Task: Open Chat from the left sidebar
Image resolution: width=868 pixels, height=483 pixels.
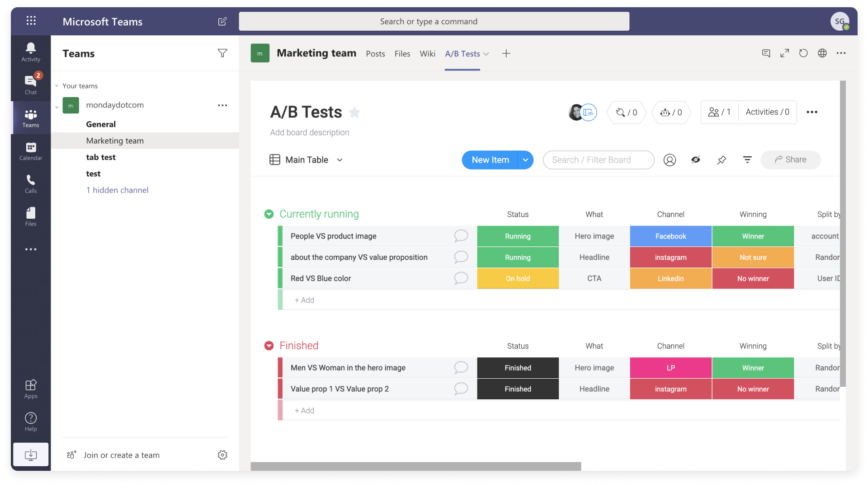Action: (x=30, y=83)
